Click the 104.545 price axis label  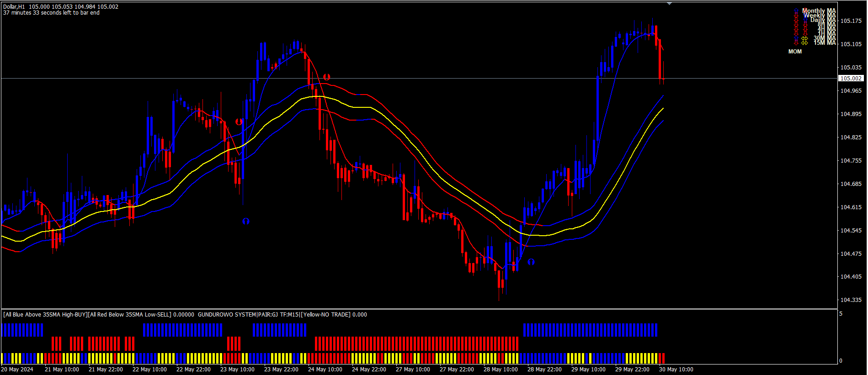[851, 231]
